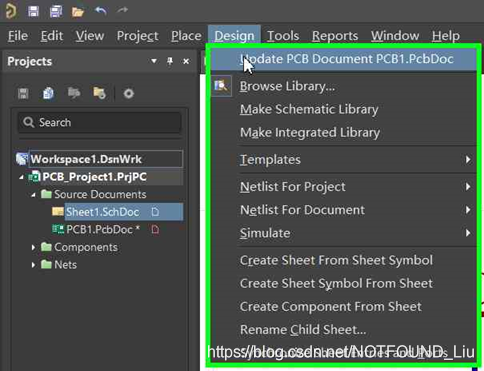The width and height of the screenshot is (484, 371).
Task: Click the Open folder icon in the top bar
Action: coord(78,12)
